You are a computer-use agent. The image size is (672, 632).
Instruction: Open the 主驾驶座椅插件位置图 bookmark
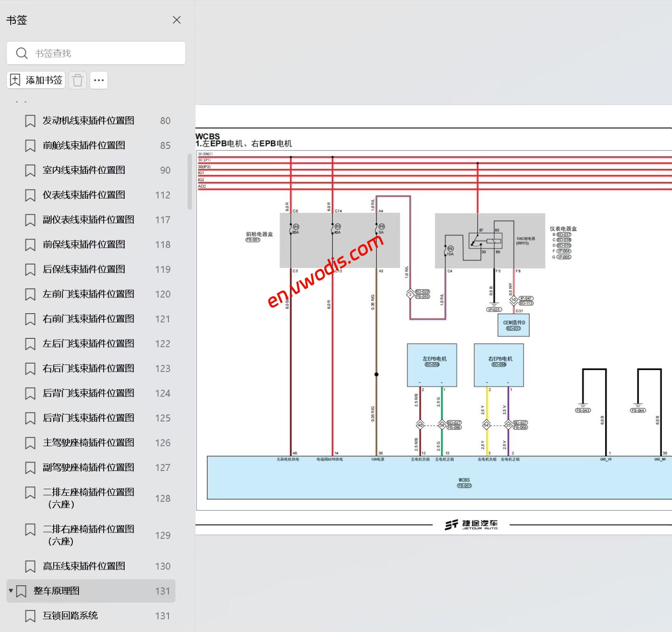88,442
